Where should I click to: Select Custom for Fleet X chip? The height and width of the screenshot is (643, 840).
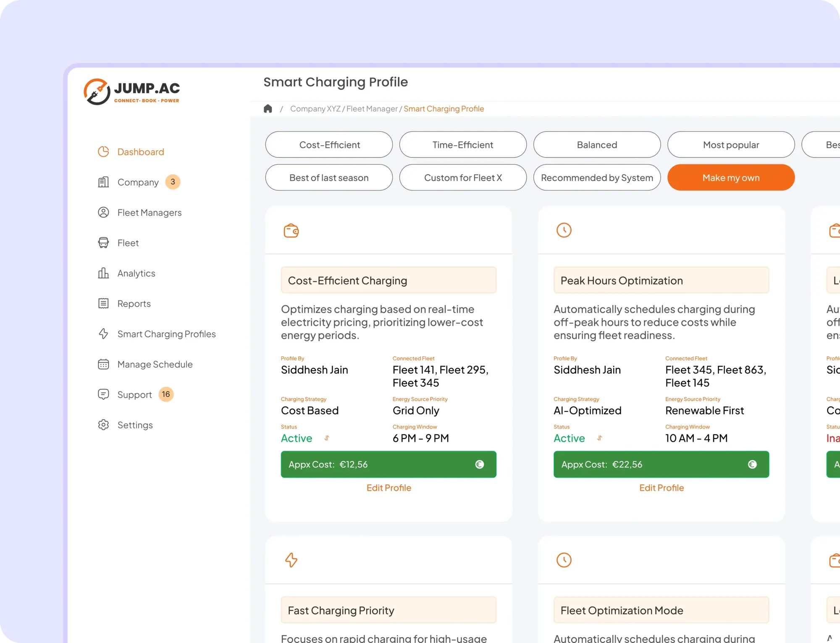(463, 178)
